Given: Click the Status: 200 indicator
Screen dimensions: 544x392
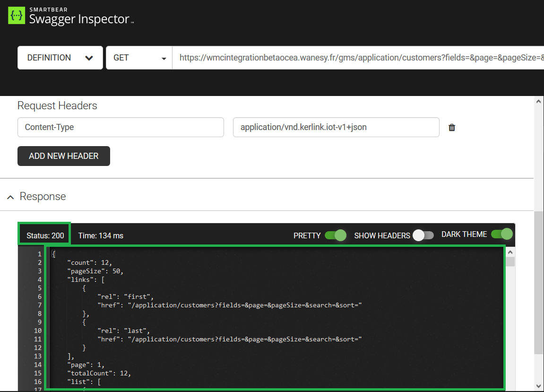Looking at the screenshot, I should coord(45,235).
